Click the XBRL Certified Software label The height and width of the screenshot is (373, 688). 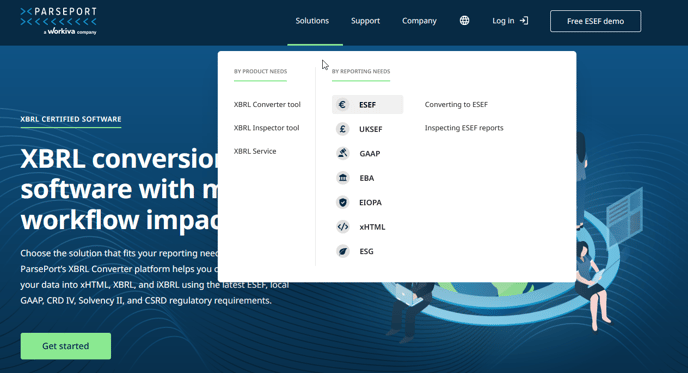71,119
